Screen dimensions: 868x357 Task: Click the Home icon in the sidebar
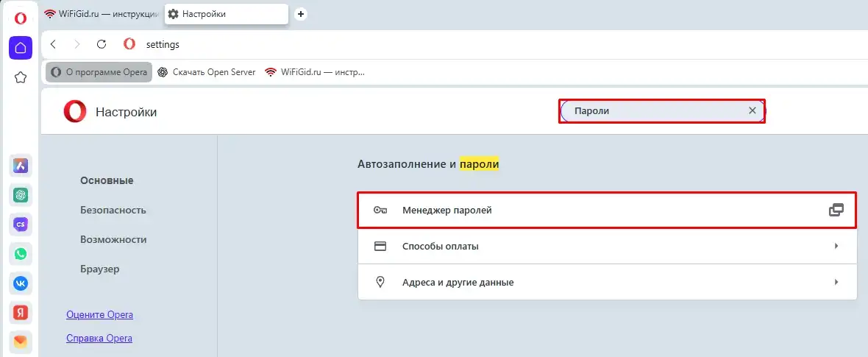[21, 48]
